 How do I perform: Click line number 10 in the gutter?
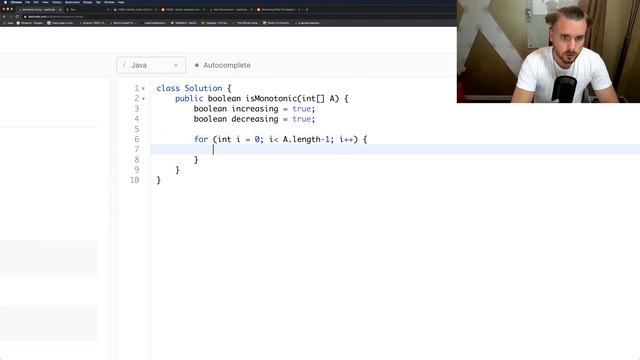coord(135,180)
